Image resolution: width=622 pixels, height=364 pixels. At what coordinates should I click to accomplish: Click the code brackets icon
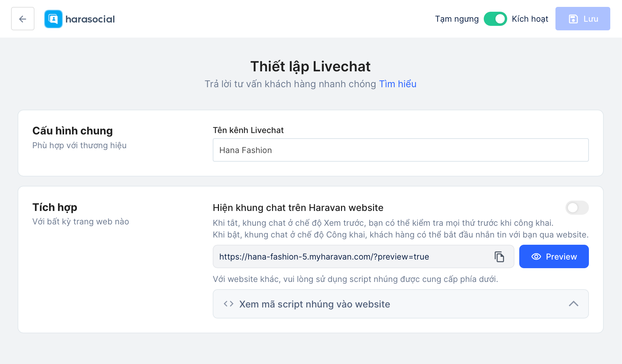pyautogui.click(x=229, y=304)
